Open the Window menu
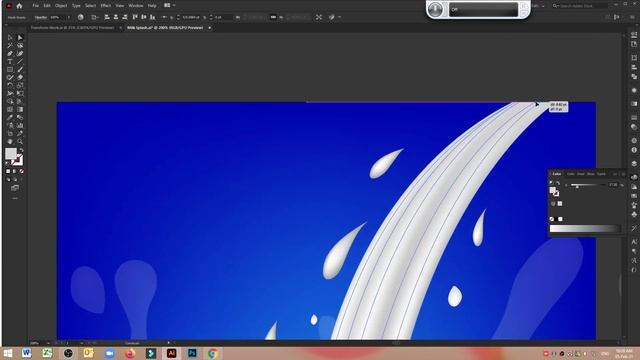This screenshot has height=360, width=640. (136, 6)
